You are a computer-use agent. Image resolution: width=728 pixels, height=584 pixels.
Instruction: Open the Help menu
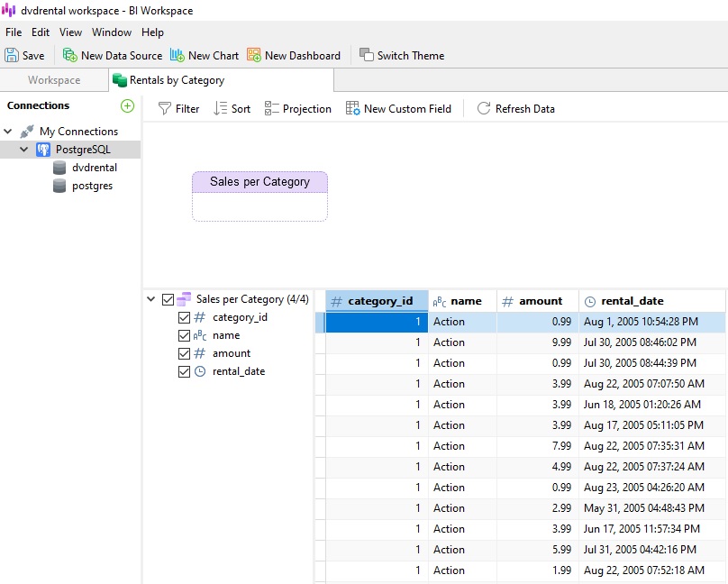[153, 32]
